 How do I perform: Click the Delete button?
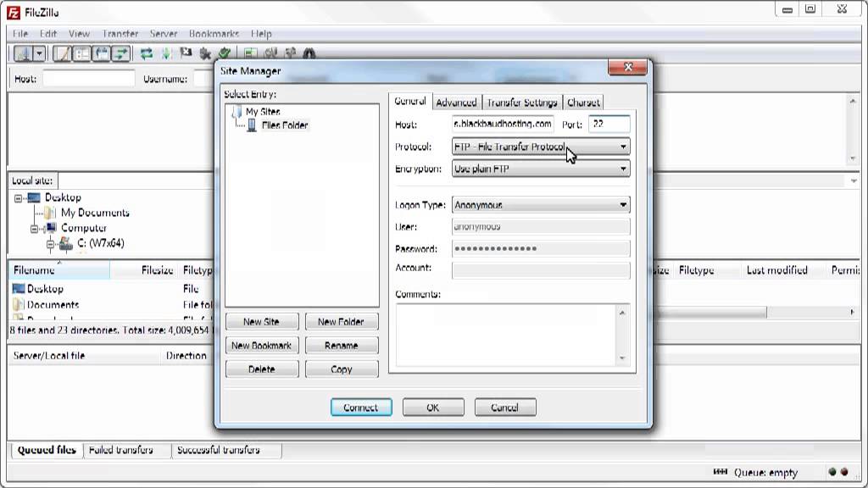coord(262,369)
